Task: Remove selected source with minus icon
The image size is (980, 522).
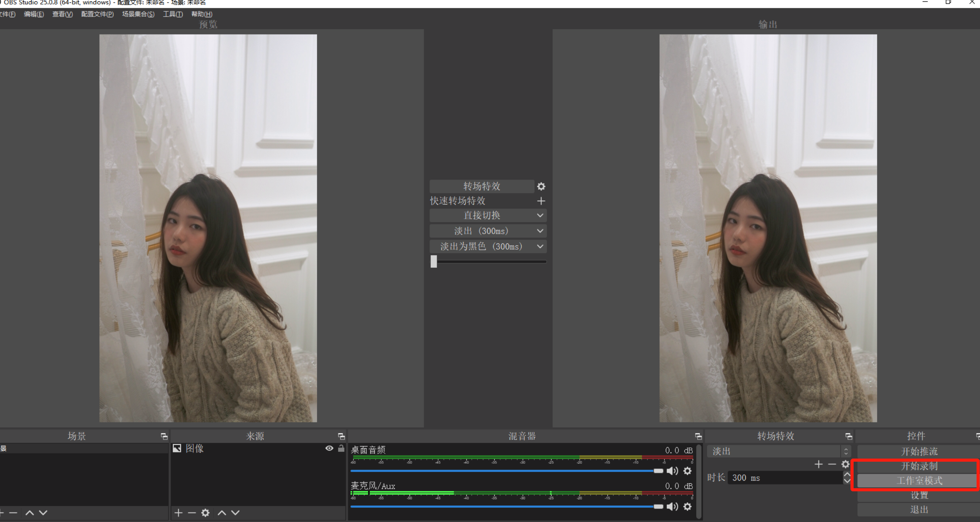Action: [192, 513]
